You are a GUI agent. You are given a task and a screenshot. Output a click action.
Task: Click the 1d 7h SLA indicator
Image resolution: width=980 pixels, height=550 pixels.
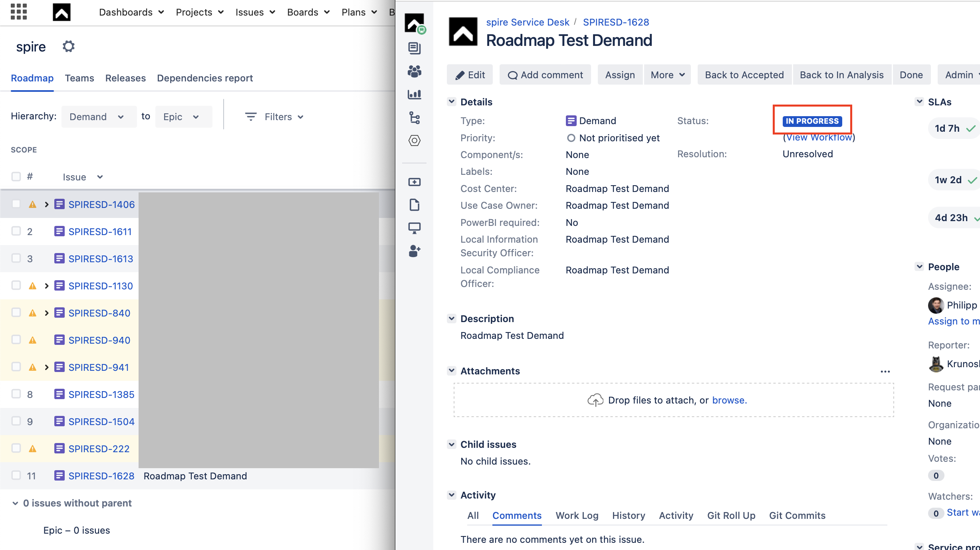pyautogui.click(x=954, y=128)
